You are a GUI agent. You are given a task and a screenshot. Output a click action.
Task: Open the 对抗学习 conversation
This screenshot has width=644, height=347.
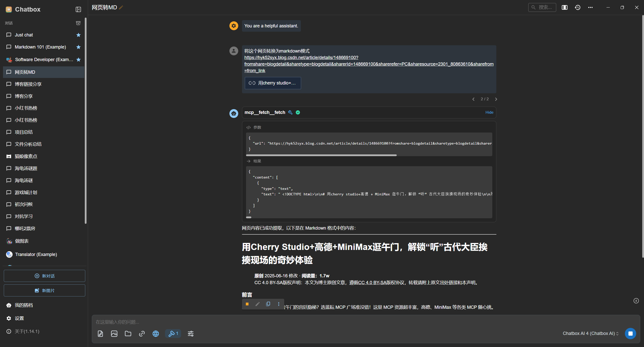point(44,216)
